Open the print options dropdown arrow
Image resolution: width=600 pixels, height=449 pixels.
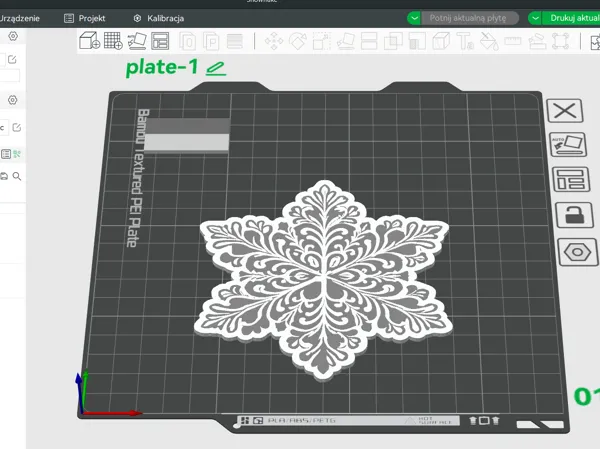[535, 18]
